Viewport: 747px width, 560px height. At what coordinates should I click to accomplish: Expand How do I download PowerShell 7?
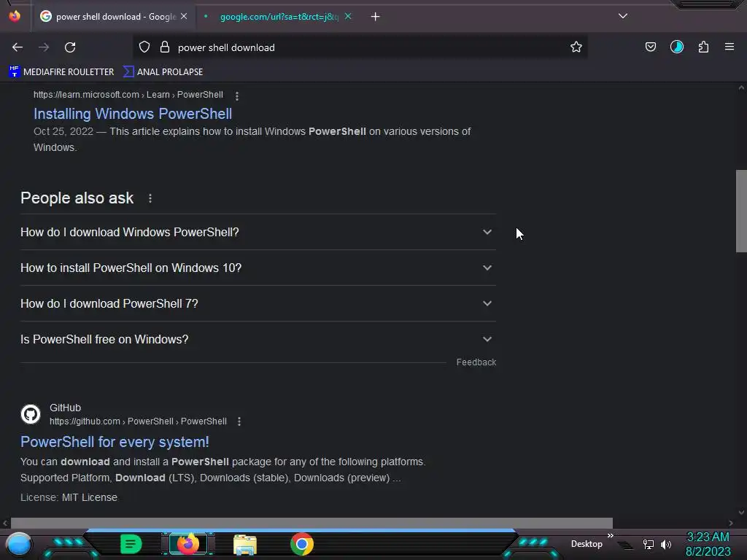(258, 303)
